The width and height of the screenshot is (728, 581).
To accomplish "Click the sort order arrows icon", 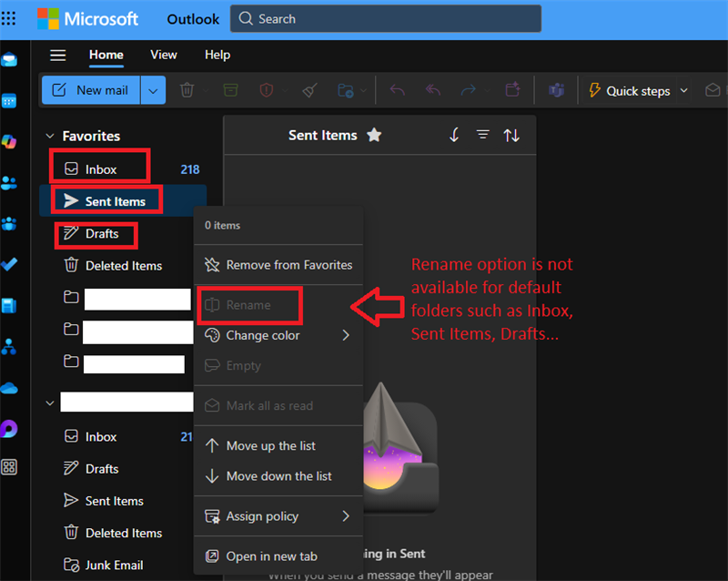I will click(x=511, y=136).
